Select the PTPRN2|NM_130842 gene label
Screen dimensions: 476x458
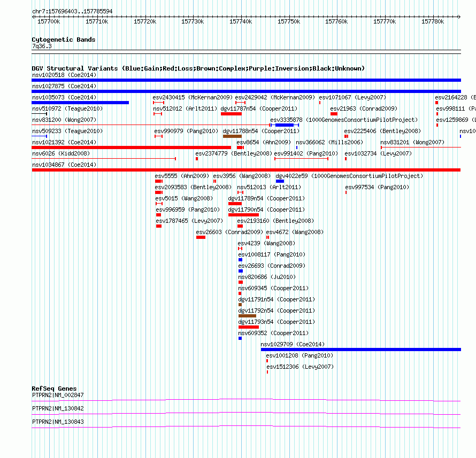click(58, 408)
